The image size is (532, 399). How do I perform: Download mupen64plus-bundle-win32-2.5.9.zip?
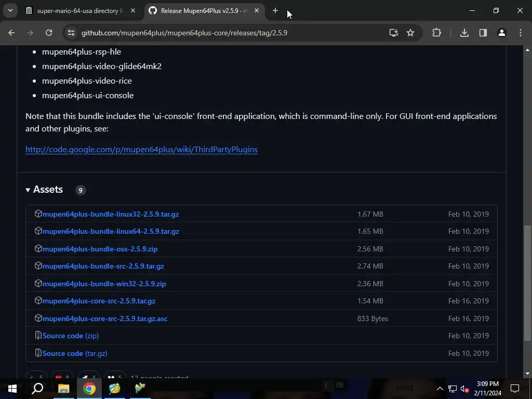point(104,284)
